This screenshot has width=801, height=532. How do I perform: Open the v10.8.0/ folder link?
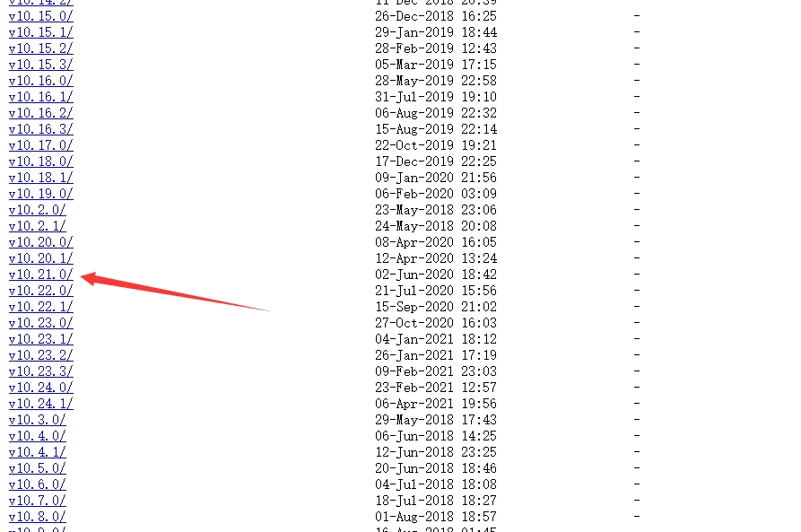coord(38,517)
